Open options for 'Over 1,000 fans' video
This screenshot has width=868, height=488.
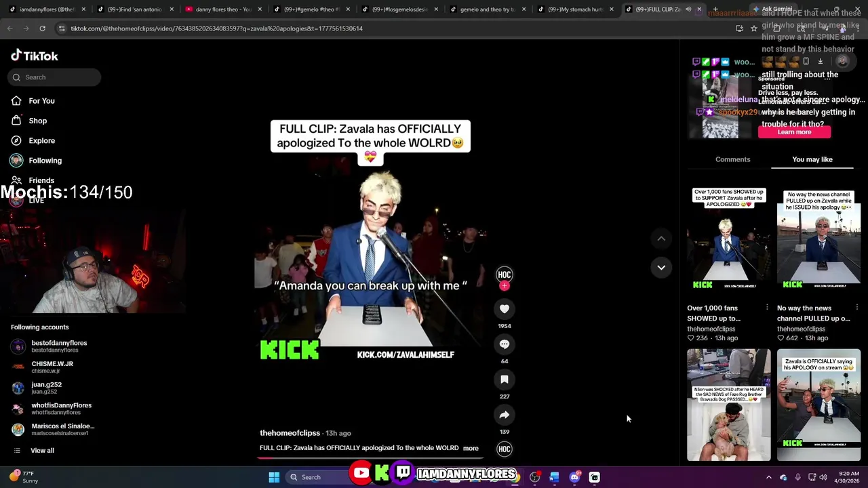(767, 308)
